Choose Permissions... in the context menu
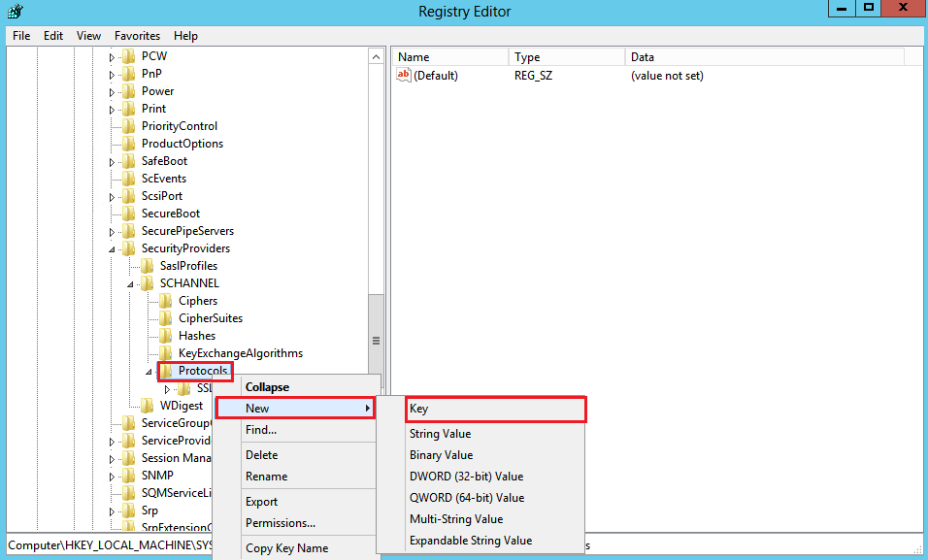Screen dimensions: 928x560 point(280,523)
